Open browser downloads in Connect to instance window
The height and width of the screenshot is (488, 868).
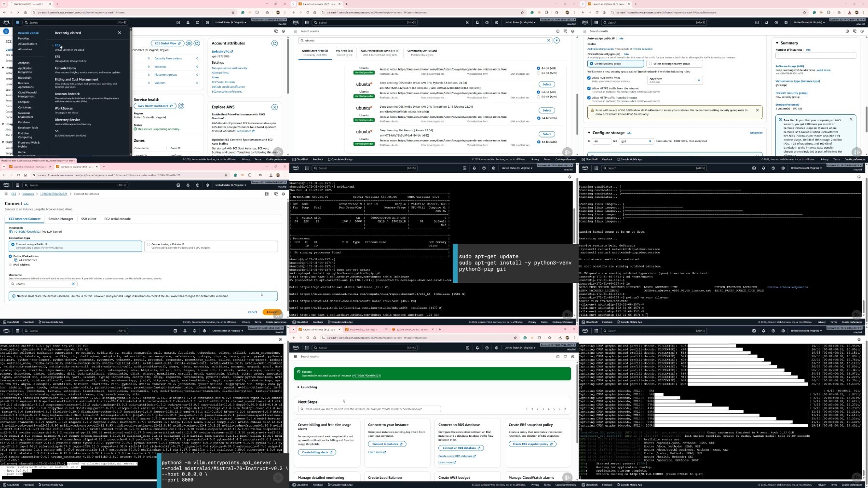(x=271, y=175)
